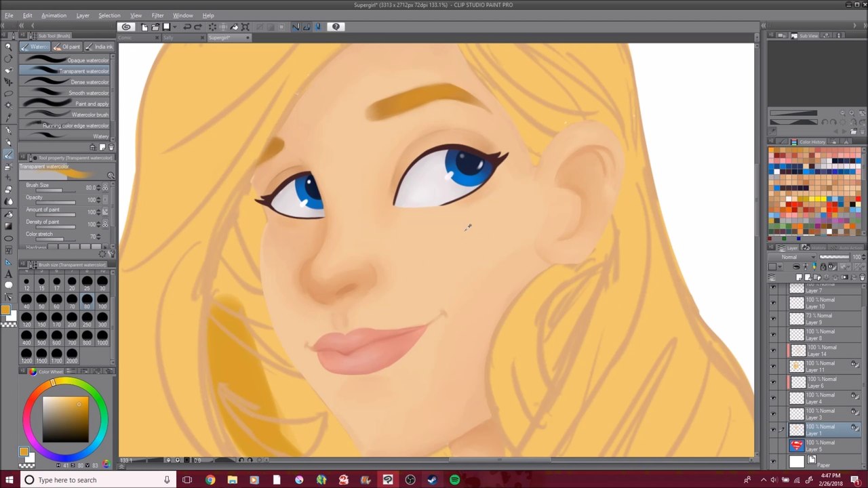
Task: Hide Layer 11 visibility
Action: click(773, 367)
